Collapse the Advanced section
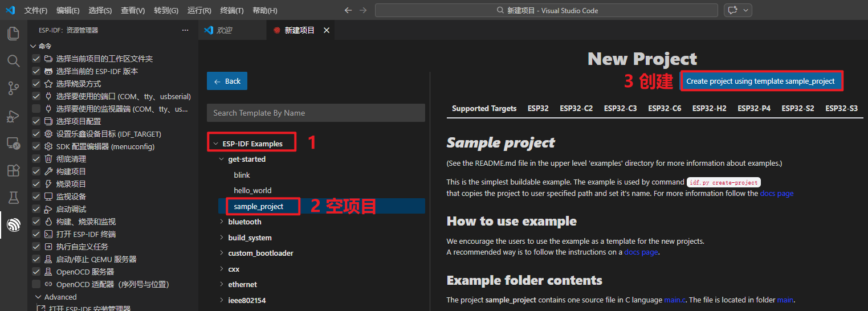 (38, 297)
